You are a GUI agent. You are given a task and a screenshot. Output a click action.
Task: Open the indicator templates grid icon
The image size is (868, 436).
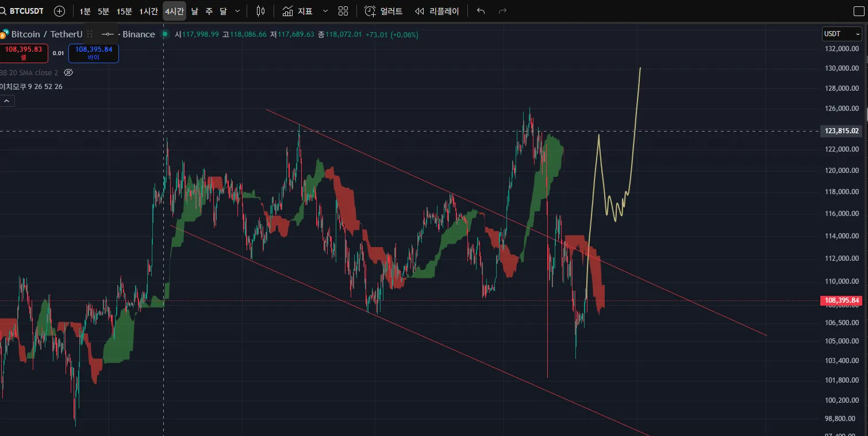343,11
